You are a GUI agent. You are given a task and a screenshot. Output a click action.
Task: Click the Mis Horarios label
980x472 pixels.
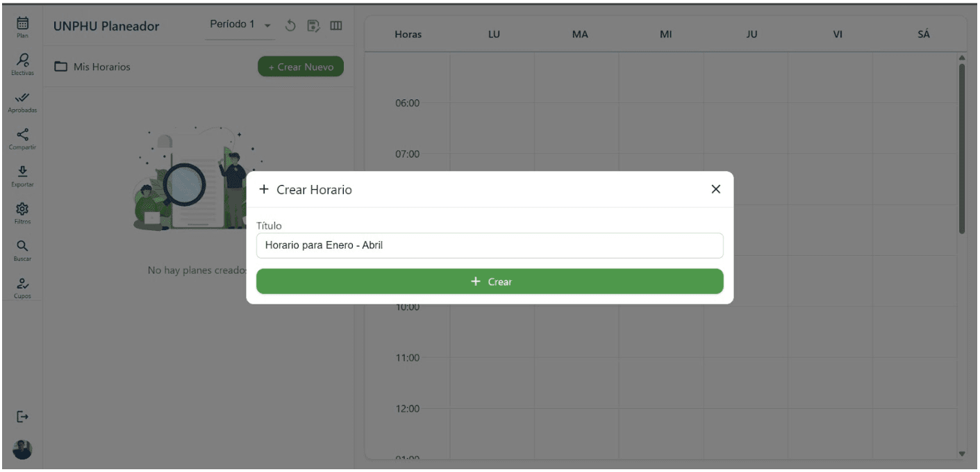coord(102,67)
